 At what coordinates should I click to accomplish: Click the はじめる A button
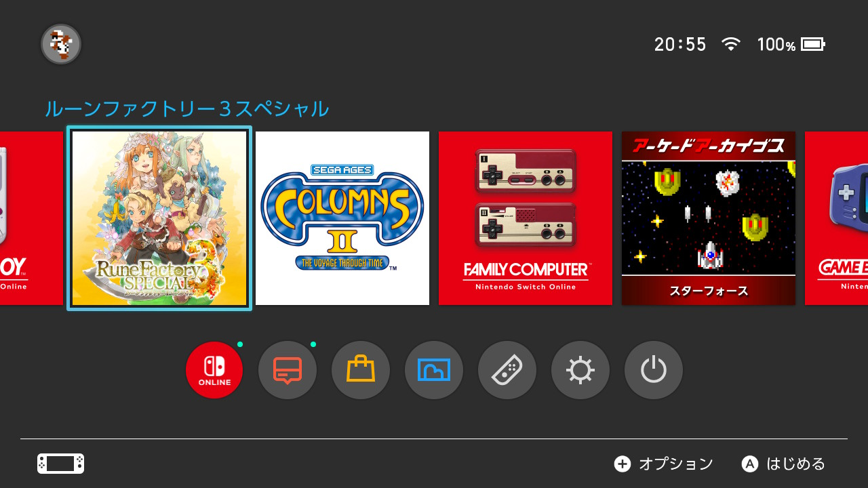[x=783, y=464]
